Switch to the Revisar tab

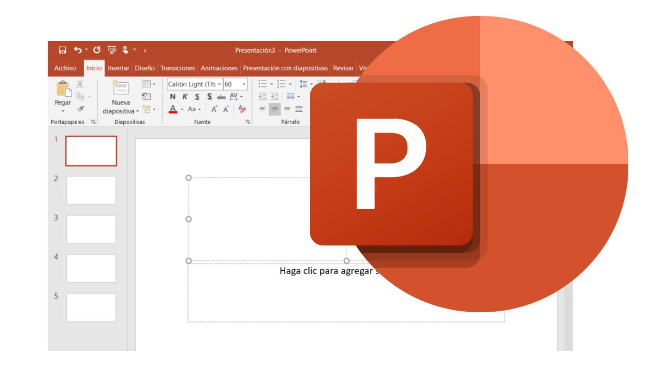coord(343,68)
